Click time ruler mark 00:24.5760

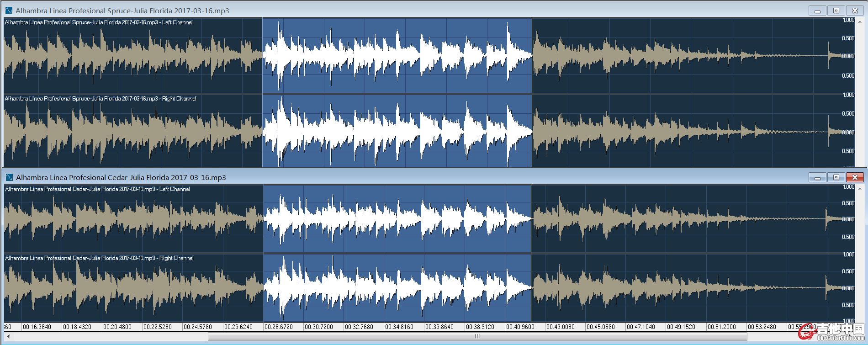[x=198, y=327]
